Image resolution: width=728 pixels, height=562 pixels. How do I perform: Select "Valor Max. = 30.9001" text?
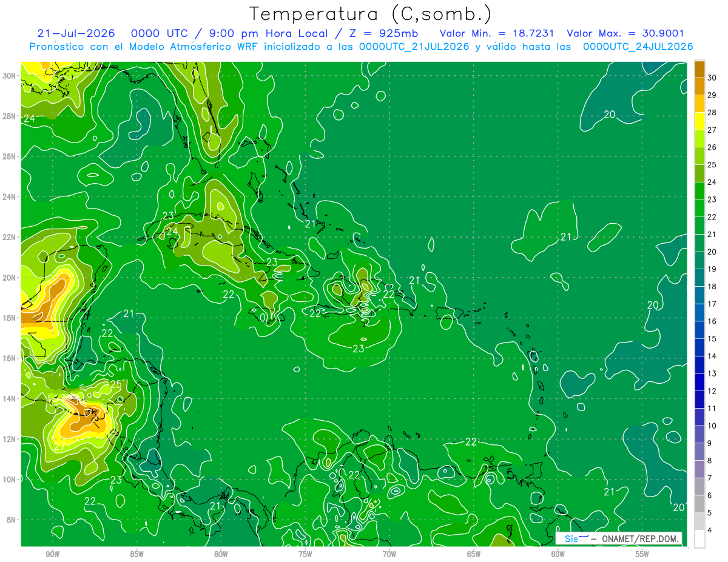pos(625,33)
